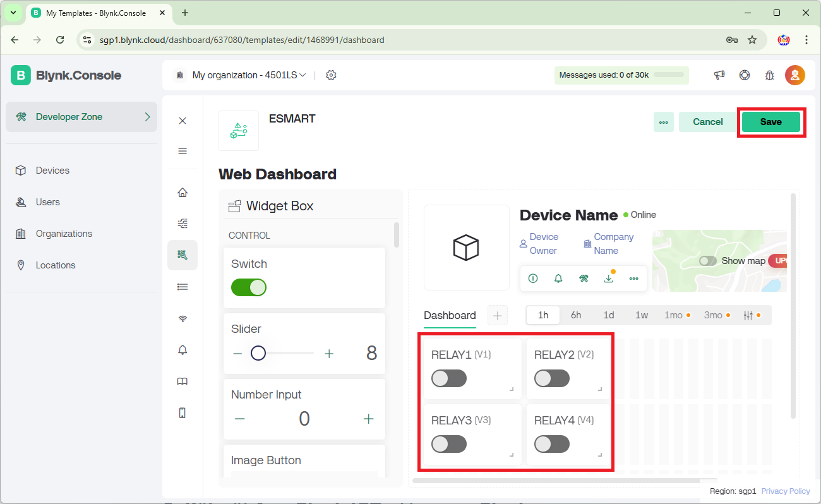Open Devices in the left menu

tap(52, 171)
